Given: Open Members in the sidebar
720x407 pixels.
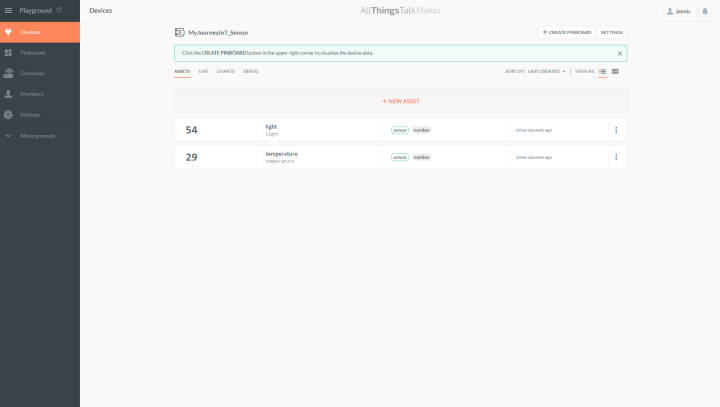Looking at the screenshot, I should pyautogui.click(x=40, y=94).
